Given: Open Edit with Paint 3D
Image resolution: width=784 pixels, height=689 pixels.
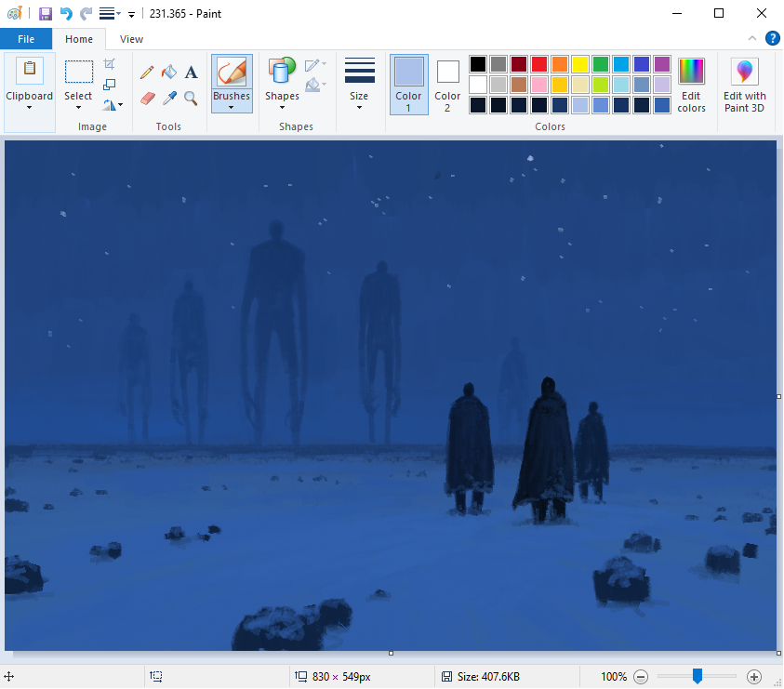Looking at the screenshot, I should pos(744,85).
